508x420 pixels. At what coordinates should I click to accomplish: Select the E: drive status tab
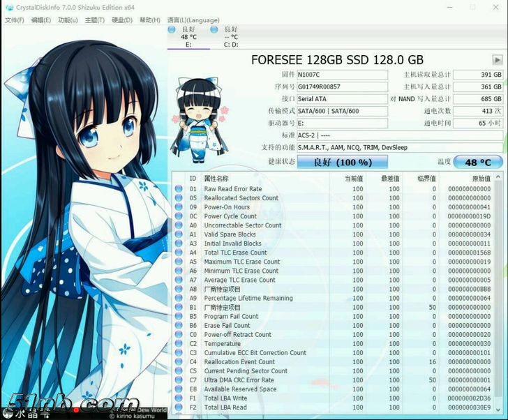point(188,37)
